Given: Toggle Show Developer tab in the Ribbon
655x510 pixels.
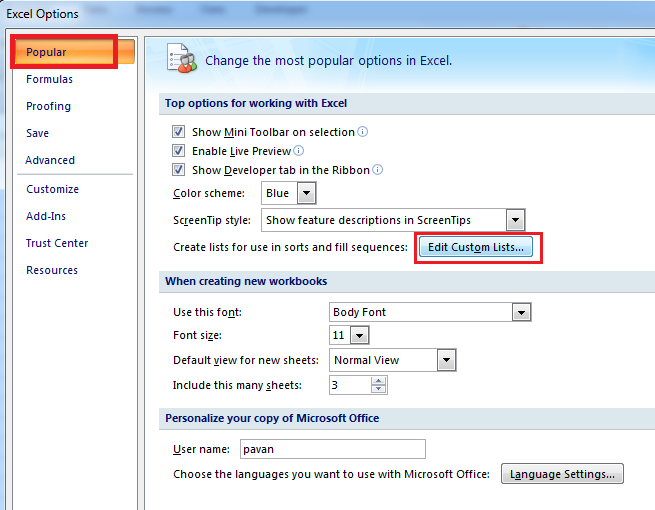Looking at the screenshot, I should tap(178, 170).
